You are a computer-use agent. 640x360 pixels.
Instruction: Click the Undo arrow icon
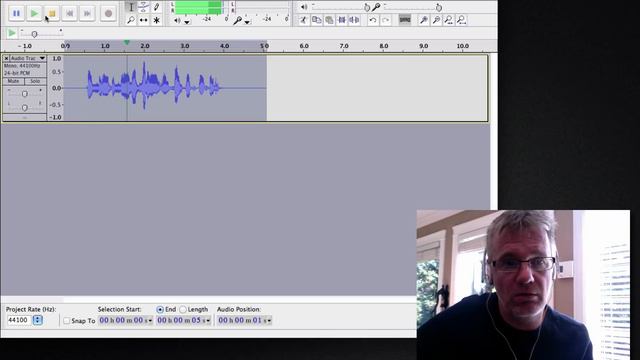pyautogui.click(x=373, y=20)
